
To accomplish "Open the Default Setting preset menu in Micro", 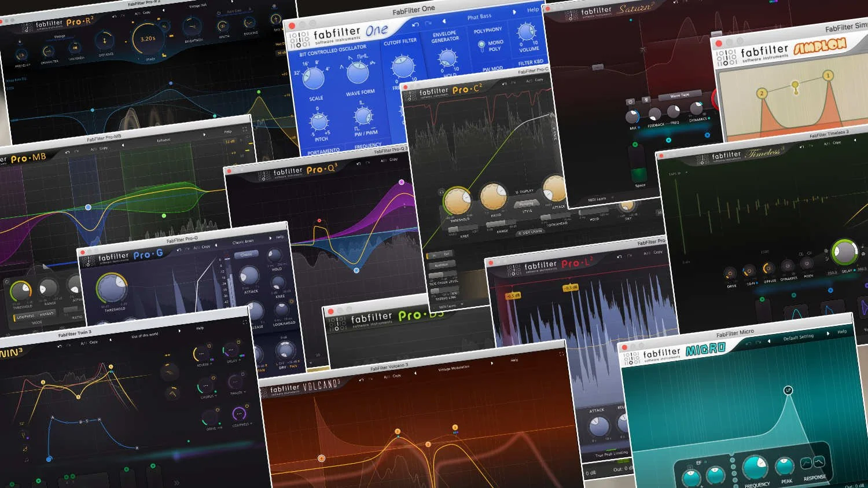I will pyautogui.click(x=799, y=337).
